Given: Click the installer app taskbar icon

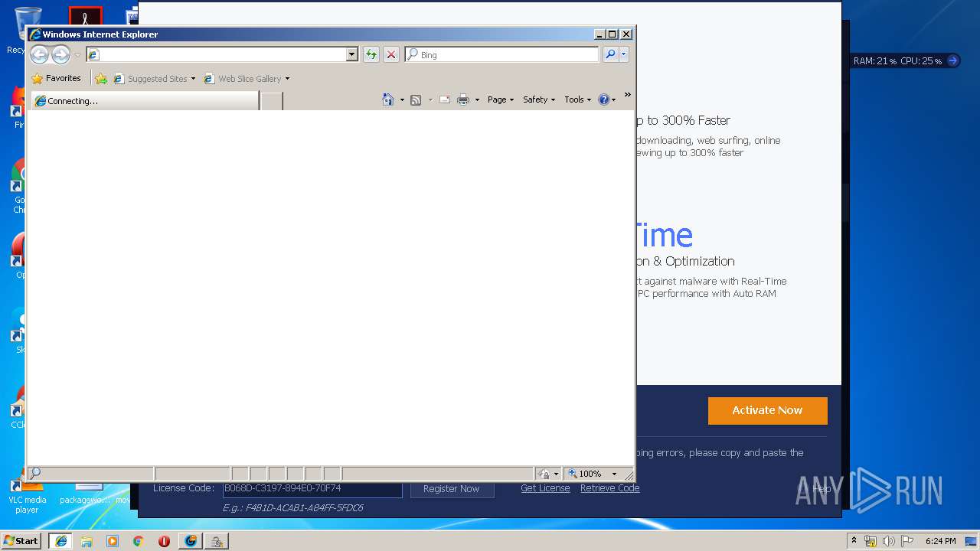Looking at the screenshot, I should [217, 541].
